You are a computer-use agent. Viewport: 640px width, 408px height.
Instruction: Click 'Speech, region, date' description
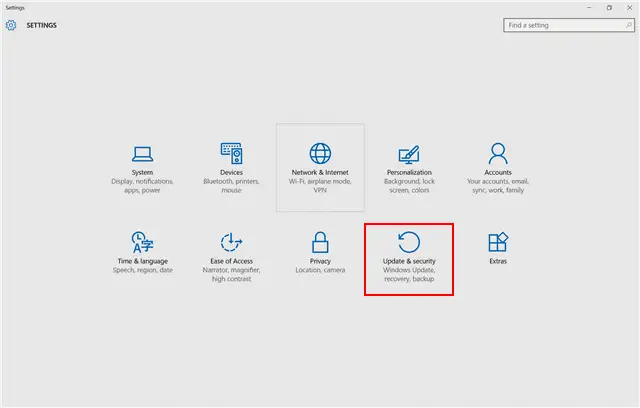[142, 270]
